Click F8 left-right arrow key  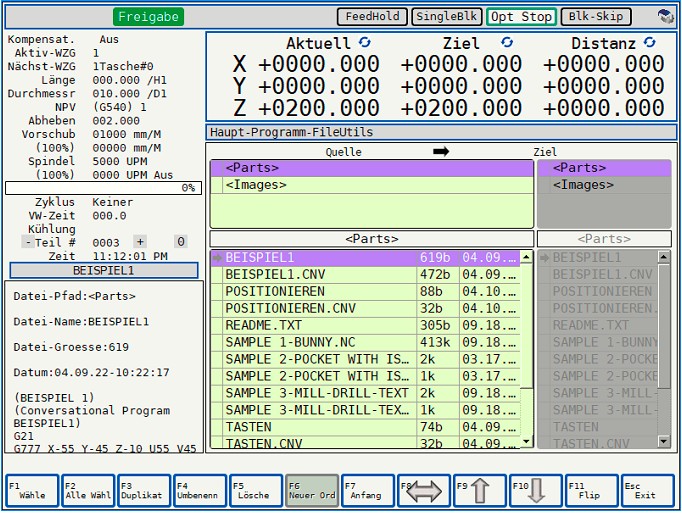(423, 491)
